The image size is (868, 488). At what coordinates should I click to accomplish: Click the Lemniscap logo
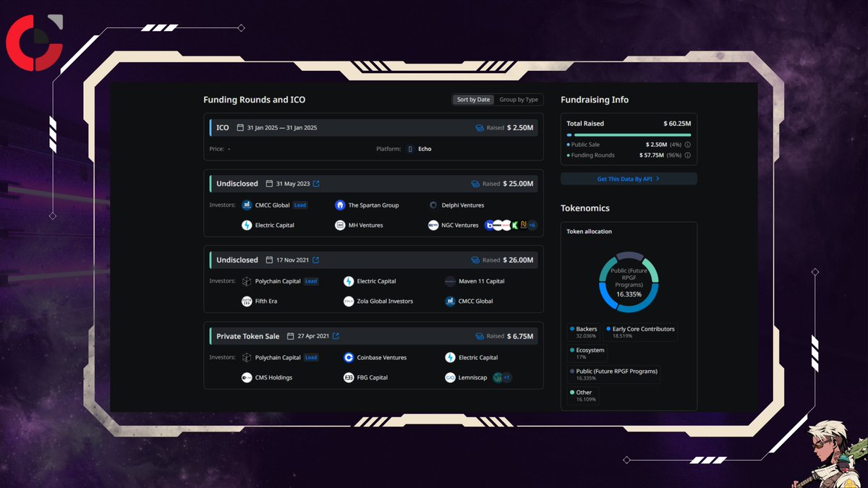coord(450,377)
